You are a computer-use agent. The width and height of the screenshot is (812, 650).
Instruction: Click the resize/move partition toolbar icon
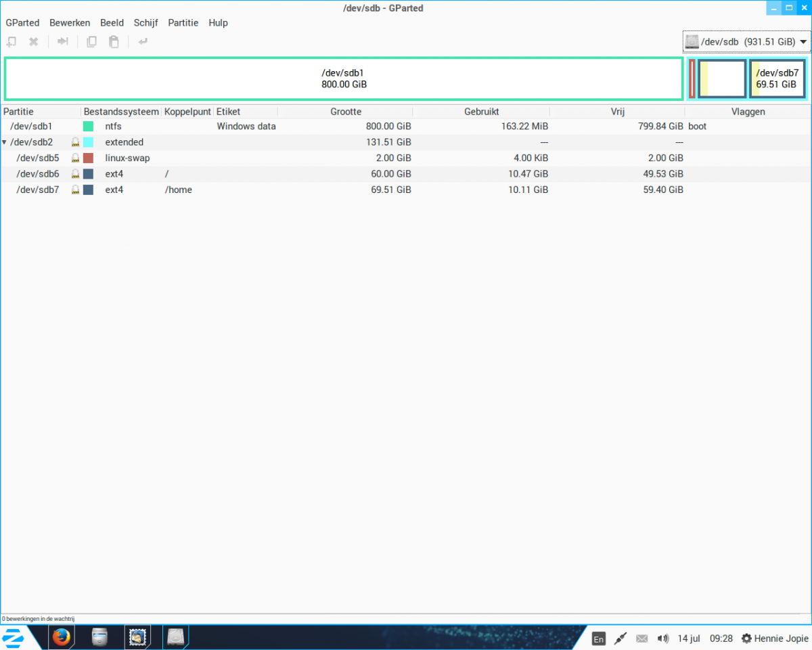tap(62, 42)
